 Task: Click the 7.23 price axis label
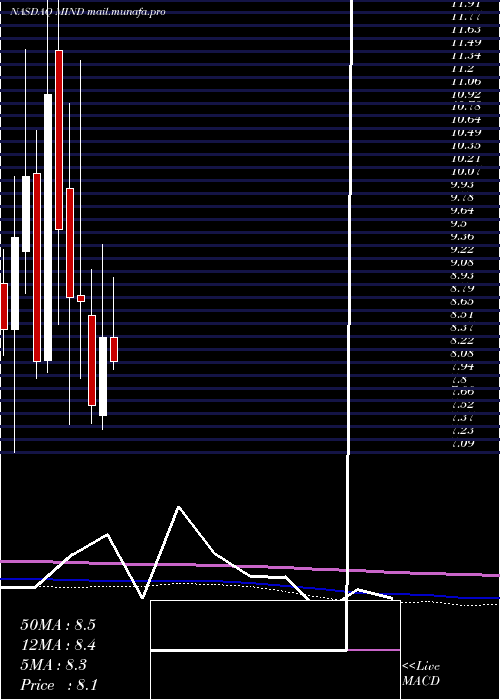[x=462, y=430]
